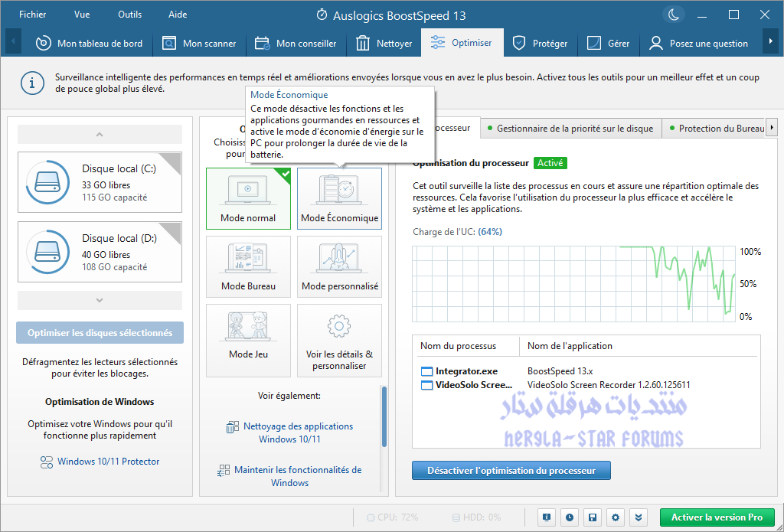Open the Aide menu
784x532 pixels.
pyautogui.click(x=178, y=15)
